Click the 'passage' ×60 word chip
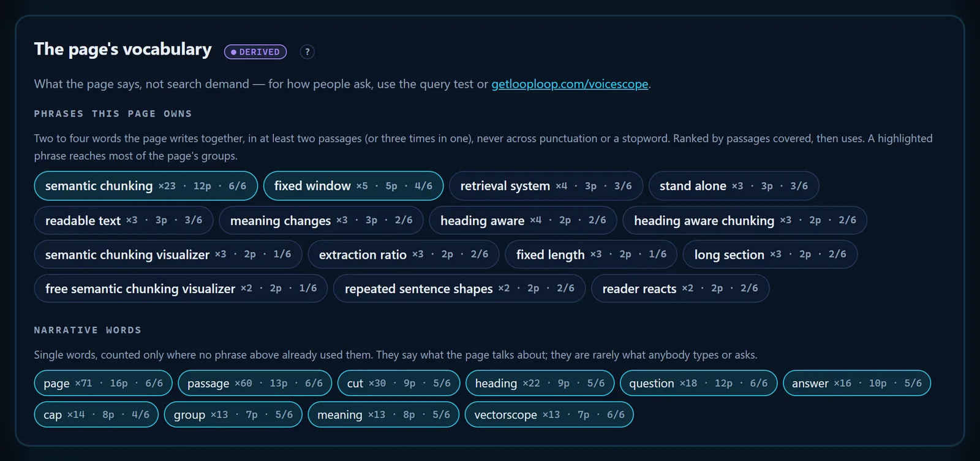 click(x=255, y=383)
